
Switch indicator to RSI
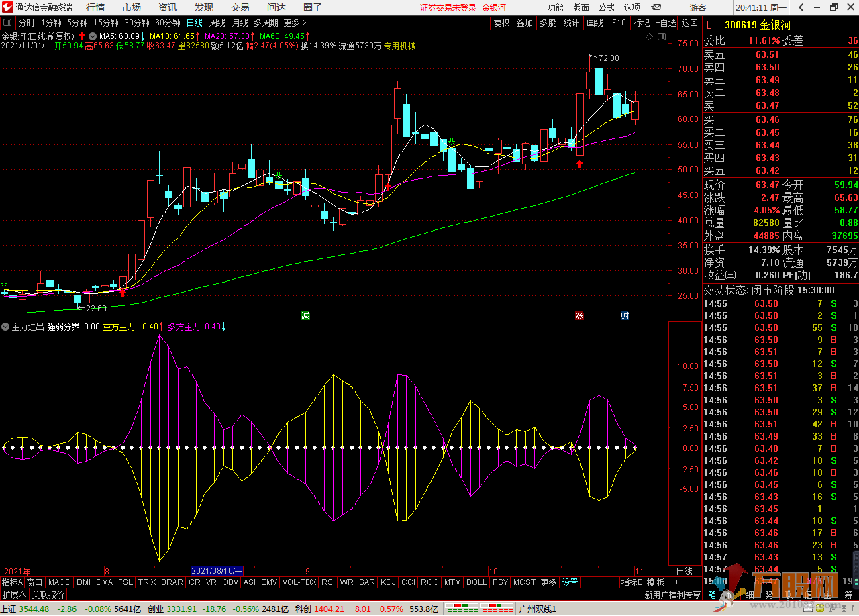(328, 582)
